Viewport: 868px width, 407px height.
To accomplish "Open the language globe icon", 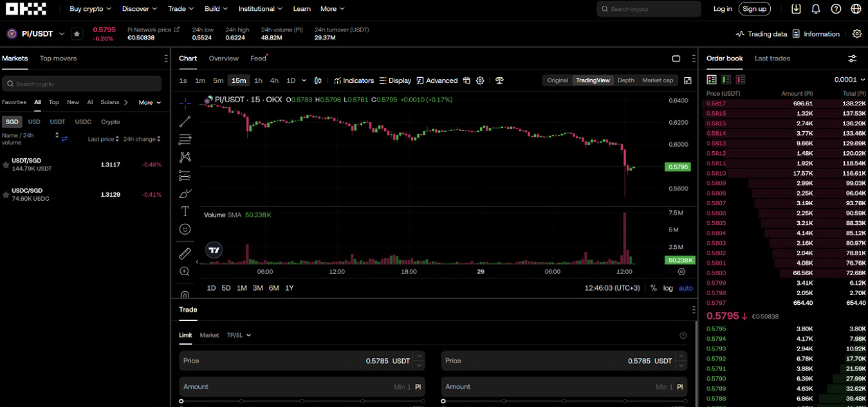I will tap(856, 9).
